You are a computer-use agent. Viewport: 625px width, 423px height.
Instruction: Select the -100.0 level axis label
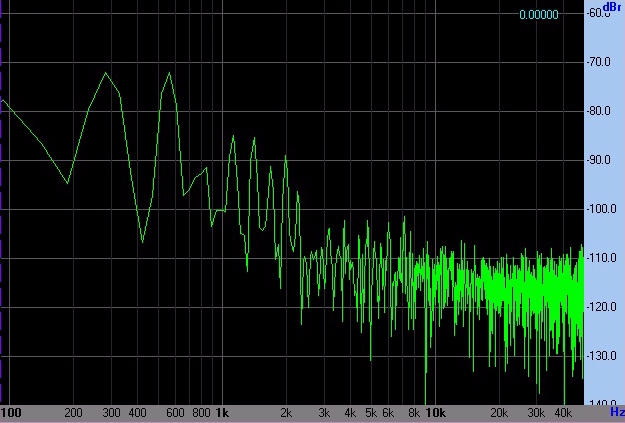601,209
